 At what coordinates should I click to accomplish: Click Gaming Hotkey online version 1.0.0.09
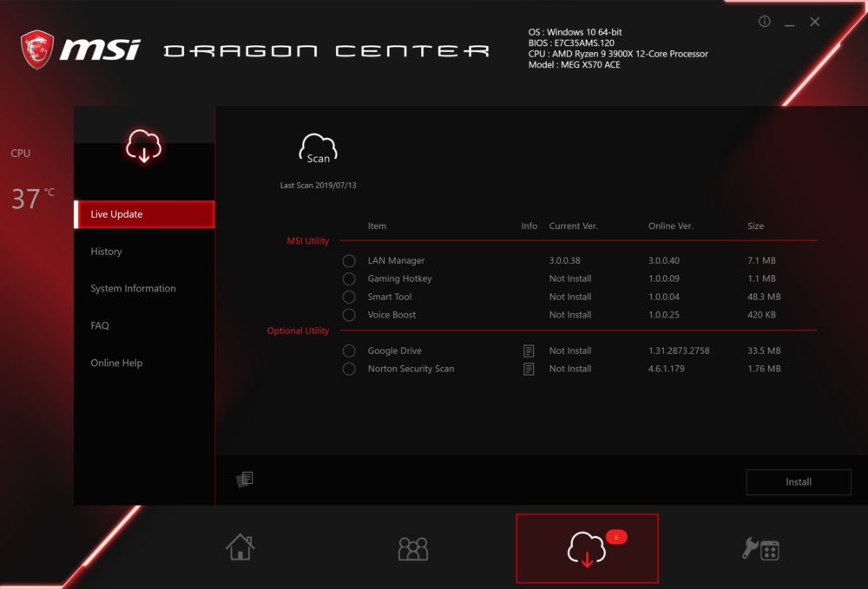(664, 278)
